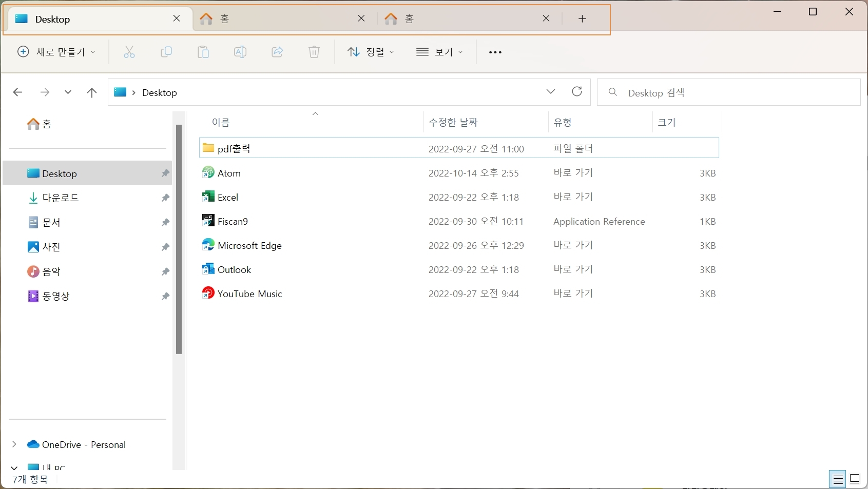The height and width of the screenshot is (489, 868).
Task: Close the third 홈 tab
Action: point(546,18)
